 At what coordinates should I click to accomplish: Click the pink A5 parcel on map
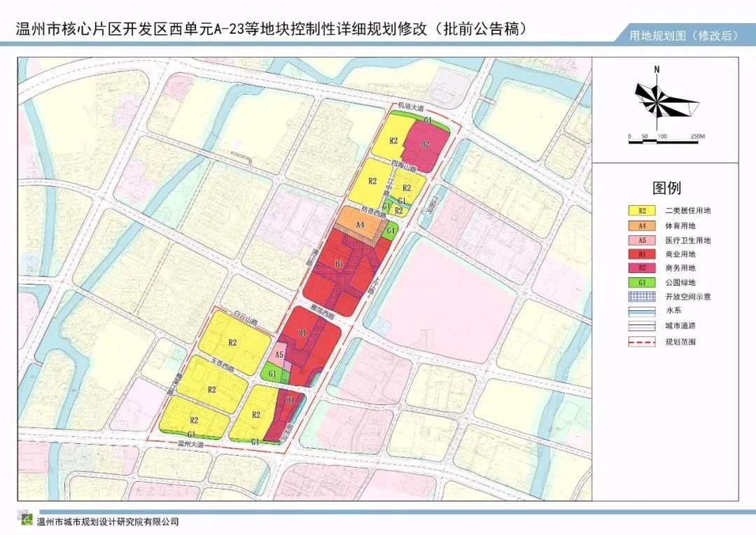point(279,354)
